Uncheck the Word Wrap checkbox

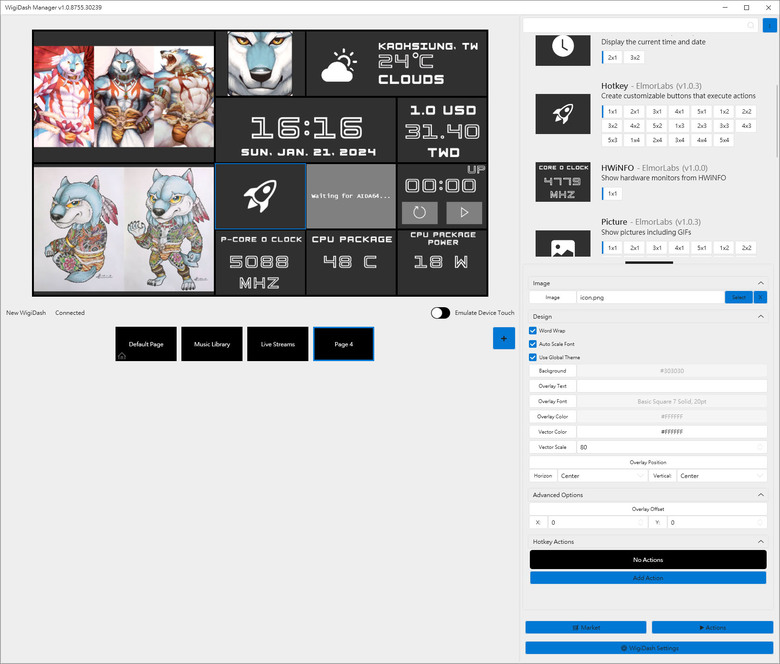(x=533, y=331)
